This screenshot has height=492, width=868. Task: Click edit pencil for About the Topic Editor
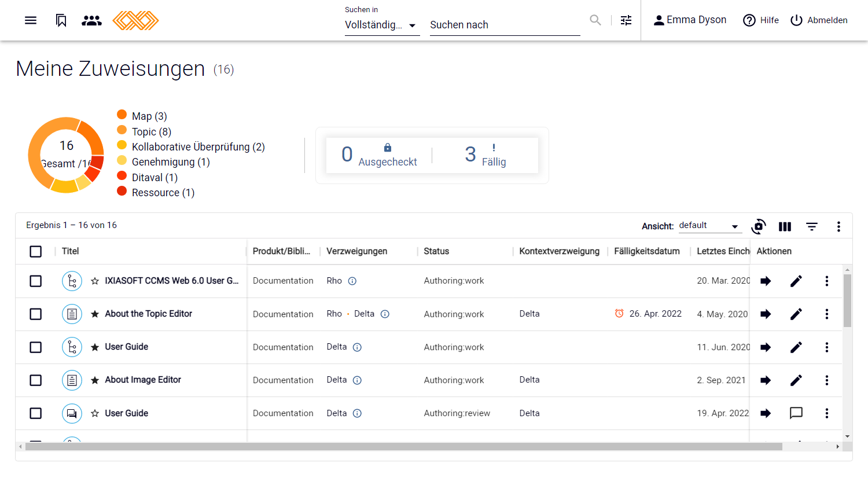(x=796, y=314)
